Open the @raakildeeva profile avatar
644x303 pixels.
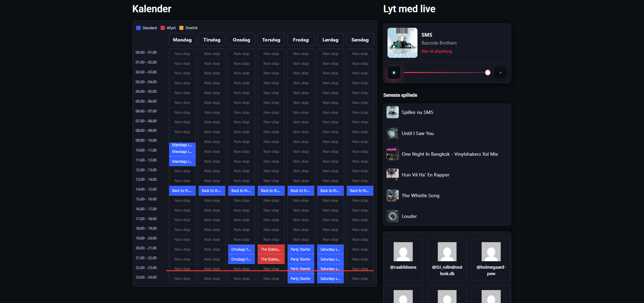click(403, 252)
